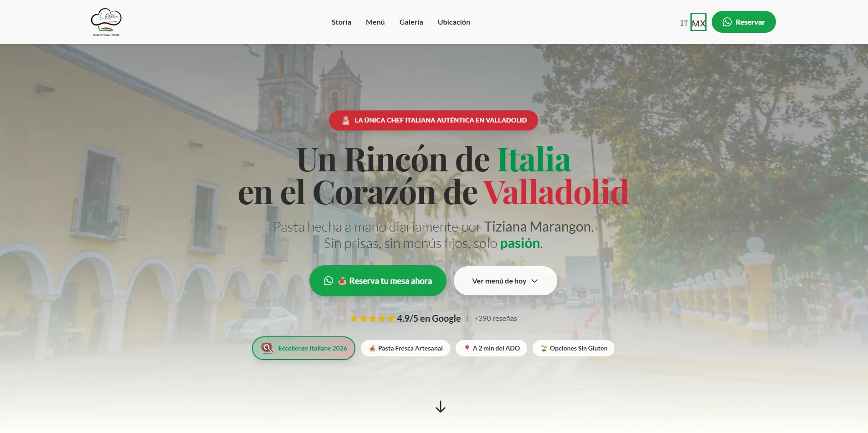This screenshot has width=868, height=433.
Task: Open Ver menú de hoy dropdown
Action: coord(505,281)
